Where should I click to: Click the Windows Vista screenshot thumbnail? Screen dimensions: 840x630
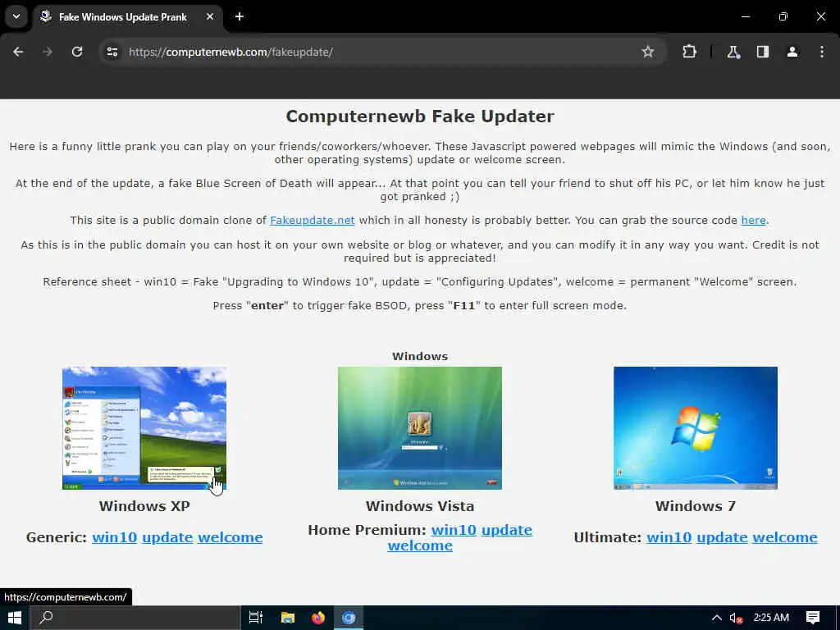pyautogui.click(x=419, y=428)
